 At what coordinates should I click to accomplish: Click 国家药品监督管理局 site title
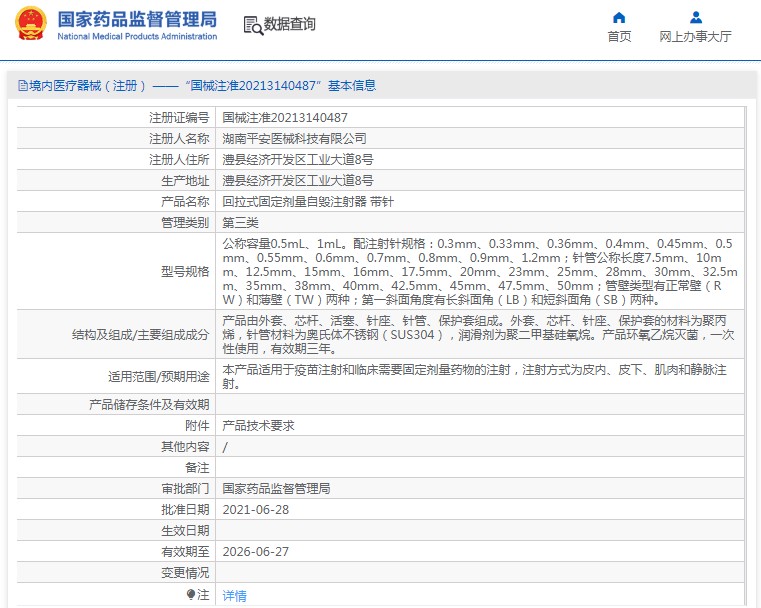click(x=137, y=19)
